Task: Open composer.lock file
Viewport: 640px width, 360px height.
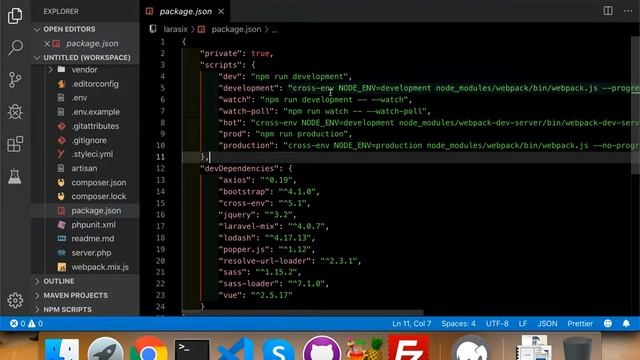Action: 98,196
